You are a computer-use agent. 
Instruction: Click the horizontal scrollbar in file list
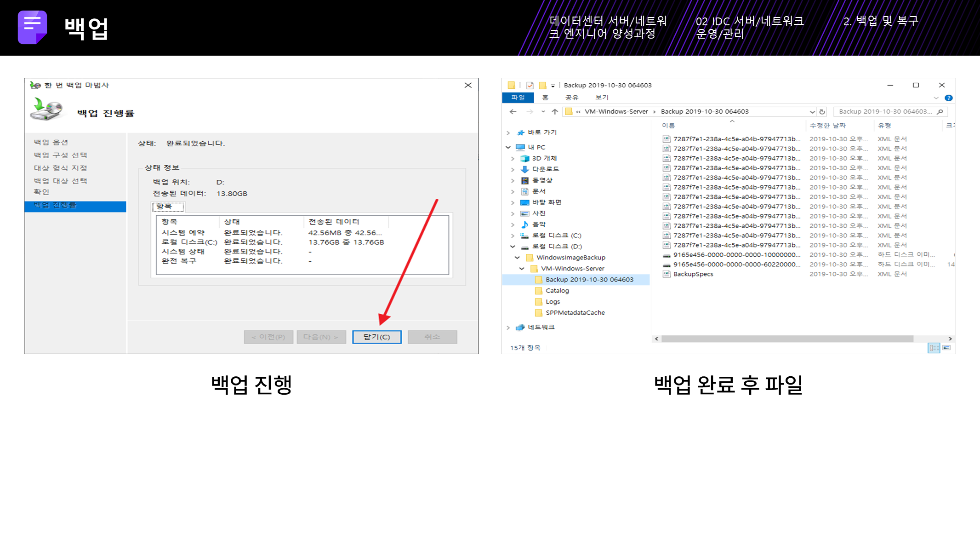(786, 339)
